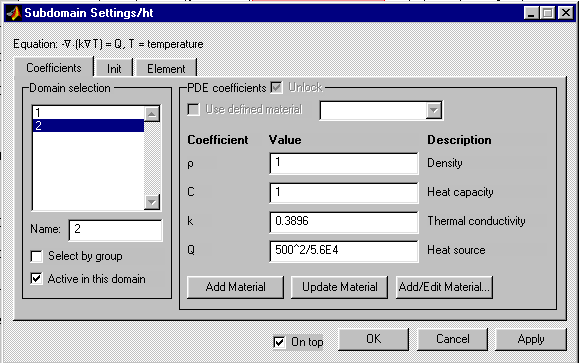The height and width of the screenshot is (363, 579).
Task: Click the Thermal conductivity description label
Action: (476, 221)
